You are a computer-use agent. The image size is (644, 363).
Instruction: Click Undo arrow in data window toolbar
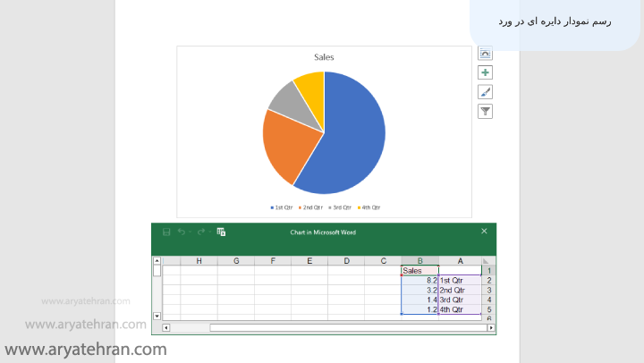[x=182, y=232]
